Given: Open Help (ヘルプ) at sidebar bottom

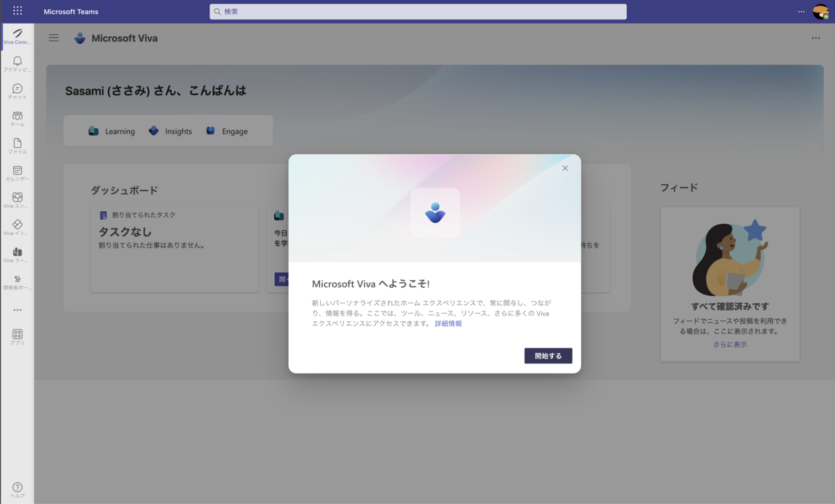Looking at the screenshot, I should [17, 489].
